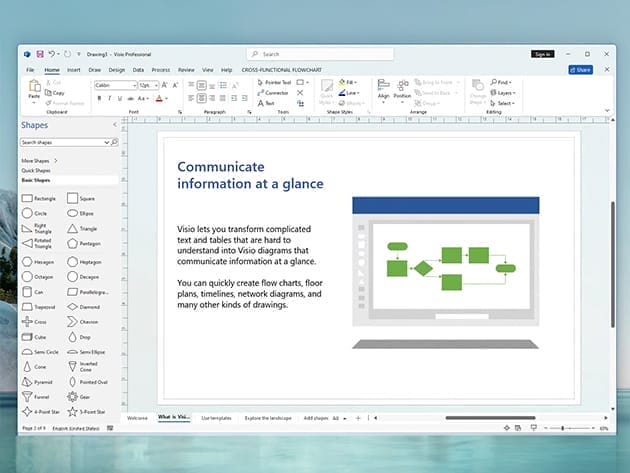Select the Funnel shape in Basic Shapes

[39, 395]
